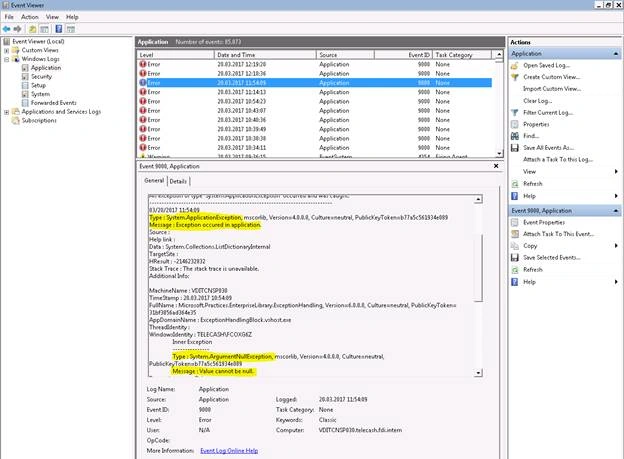Click the Help icon under Application actions
The image size is (624, 459).
(x=515, y=196)
